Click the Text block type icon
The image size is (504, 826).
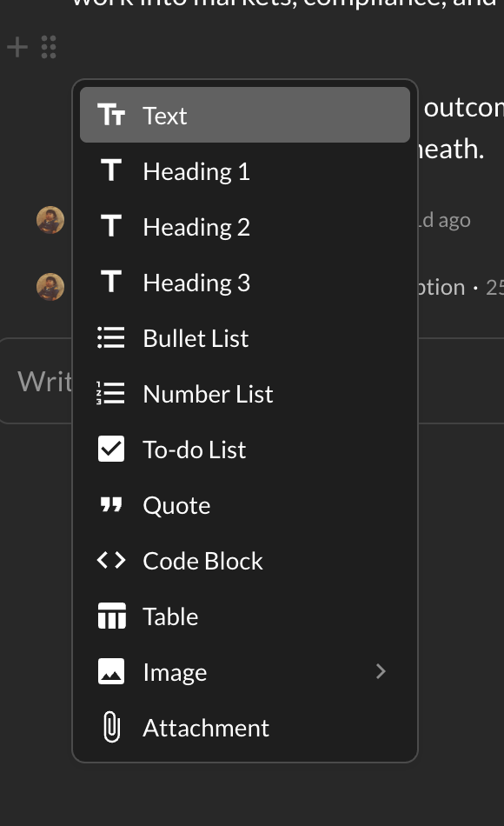click(x=111, y=115)
